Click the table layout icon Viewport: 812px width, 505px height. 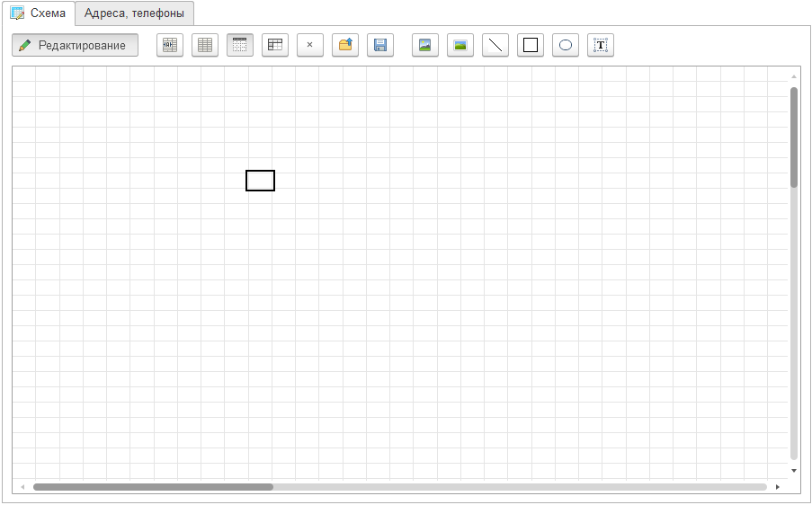pyautogui.click(x=274, y=45)
